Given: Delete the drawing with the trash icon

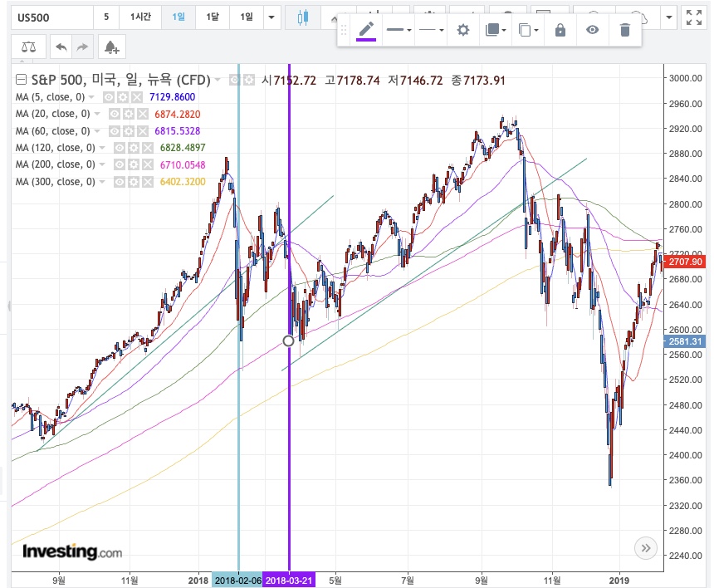Looking at the screenshot, I should point(624,30).
